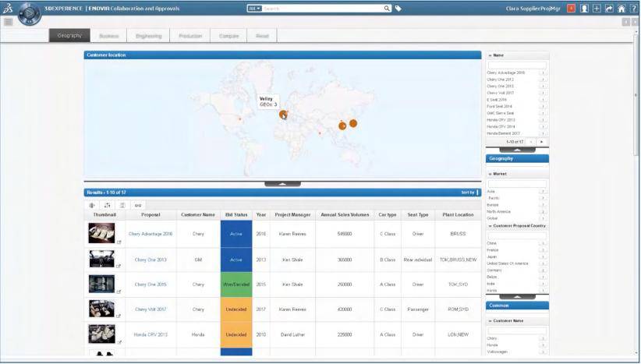Click the magnifier search icon
641x364 pixels.
click(x=387, y=9)
